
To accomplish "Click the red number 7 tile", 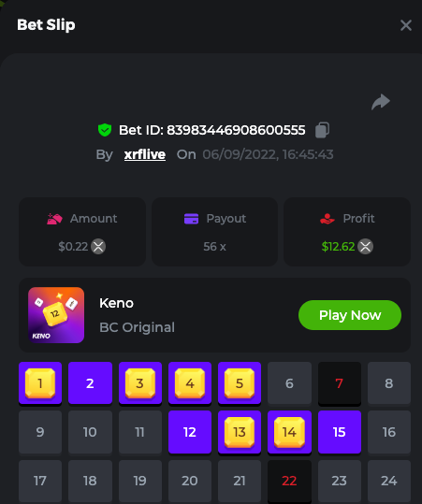I will tap(340, 383).
